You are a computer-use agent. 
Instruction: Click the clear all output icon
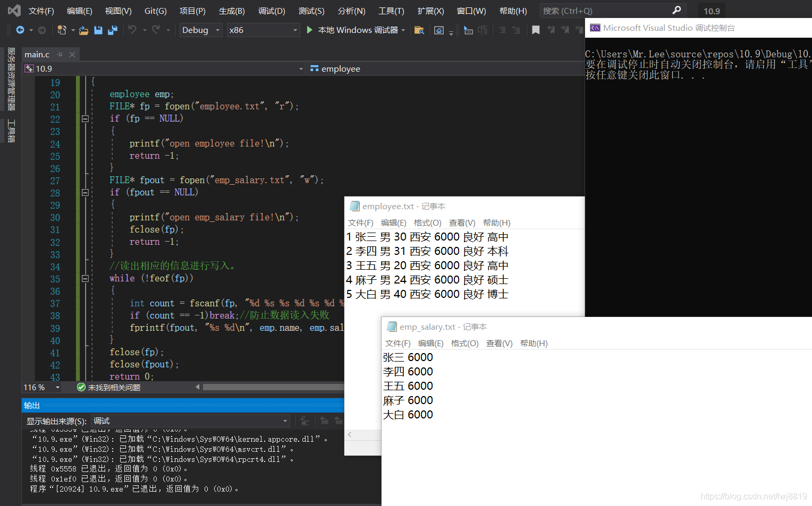coord(304,421)
